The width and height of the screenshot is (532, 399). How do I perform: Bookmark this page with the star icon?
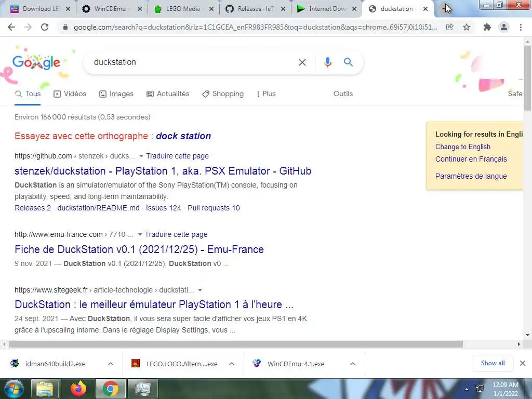[467, 27]
